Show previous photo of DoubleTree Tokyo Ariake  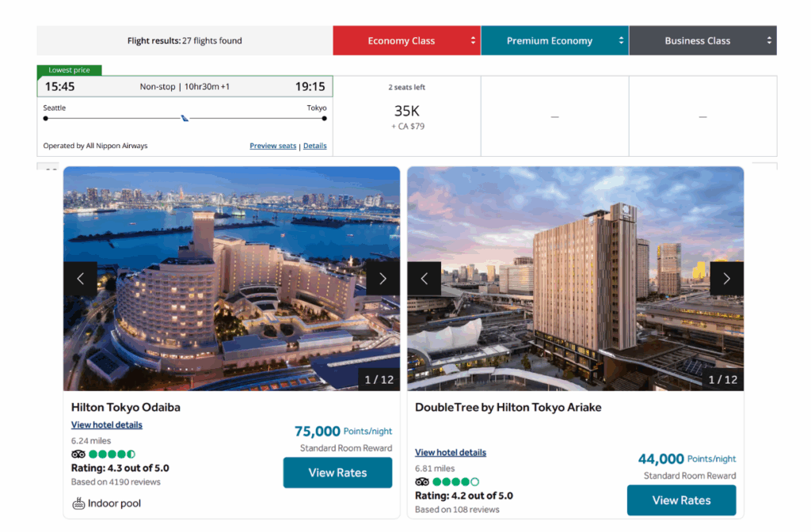(x=424, y=279)
